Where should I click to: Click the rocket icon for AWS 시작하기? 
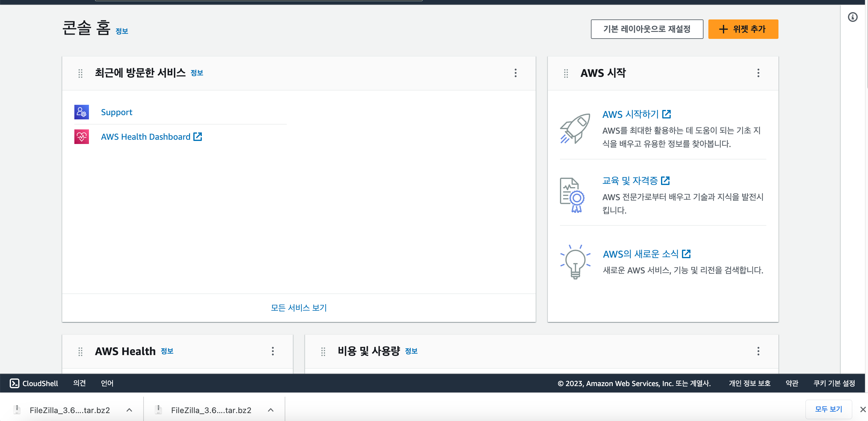pos(575,128)
